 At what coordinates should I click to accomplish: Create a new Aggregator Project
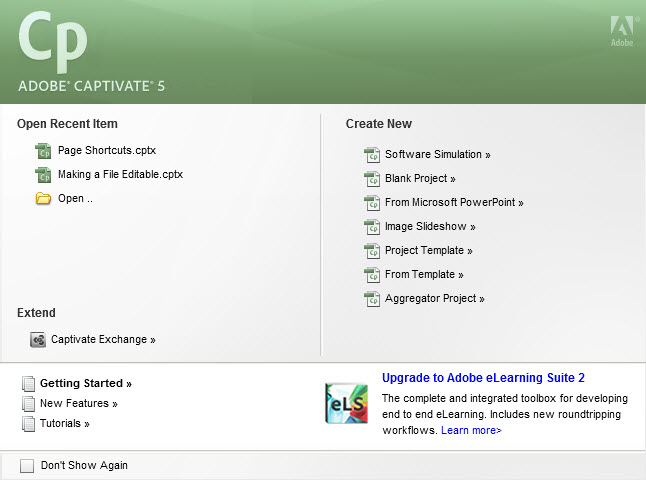point(435,298)
